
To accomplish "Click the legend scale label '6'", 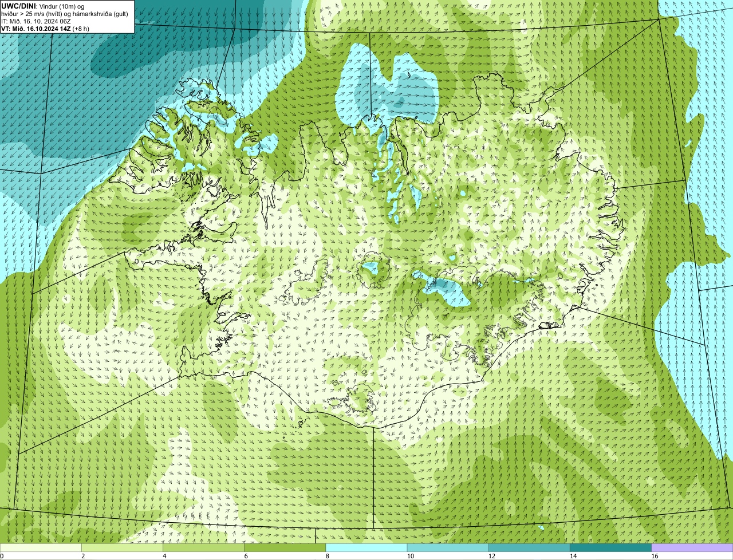I will coord(246,556).
